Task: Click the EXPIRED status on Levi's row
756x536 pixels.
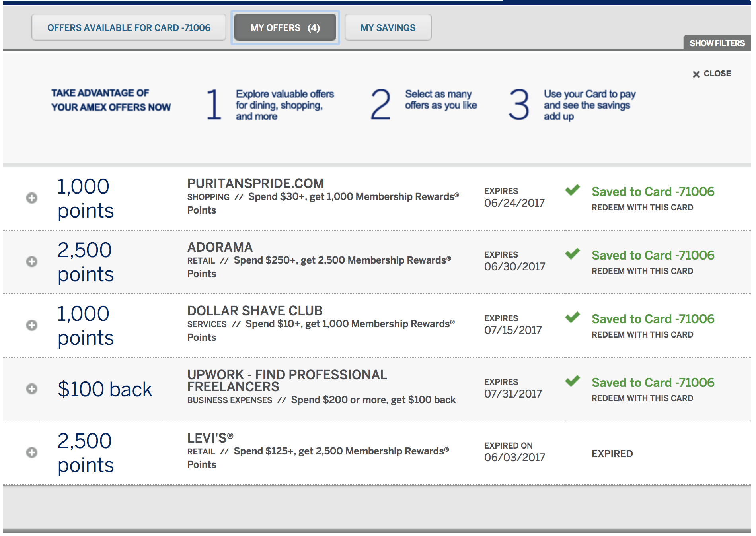Action: pyautogui.click(x=612, y=454)
